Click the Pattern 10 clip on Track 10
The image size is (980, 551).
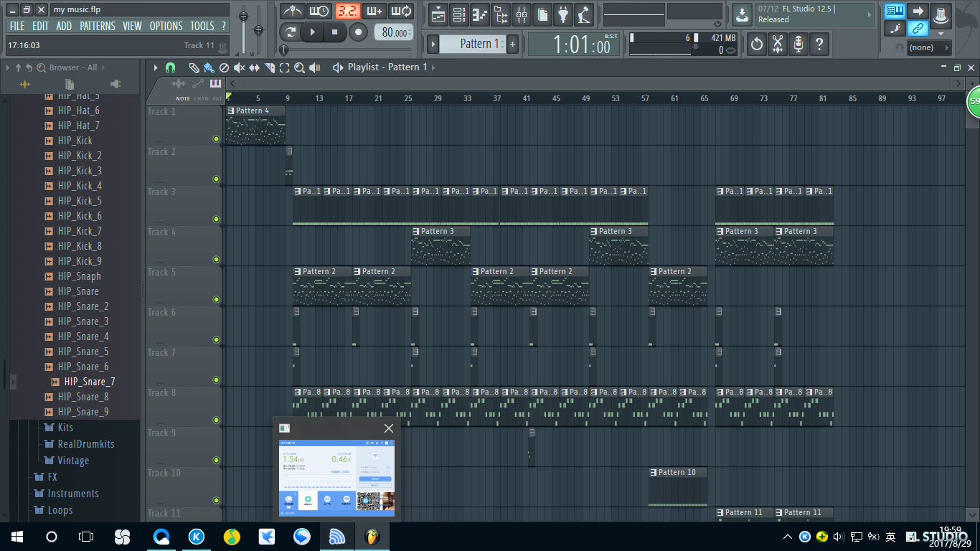pyautogui.click(x=677, y=487)
